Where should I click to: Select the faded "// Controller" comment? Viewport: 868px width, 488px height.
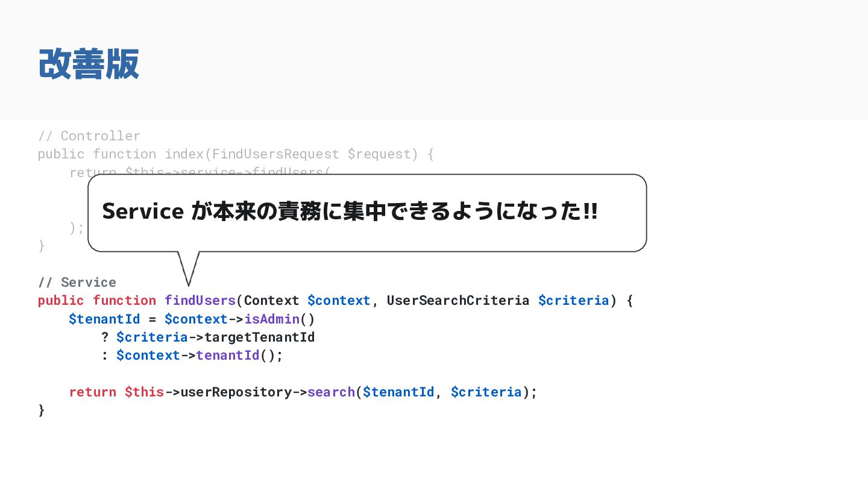click(89, 136)
